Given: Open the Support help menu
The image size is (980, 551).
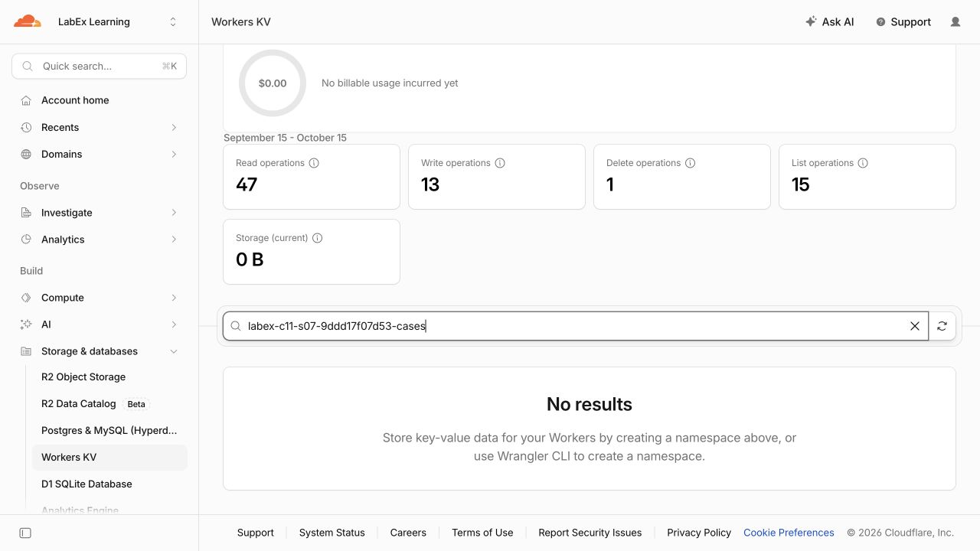Looking at the screenshot, I should point(903,22).
